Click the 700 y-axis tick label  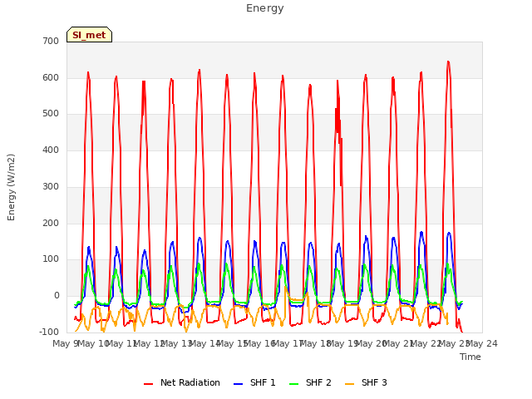click(x=51, y=41)
